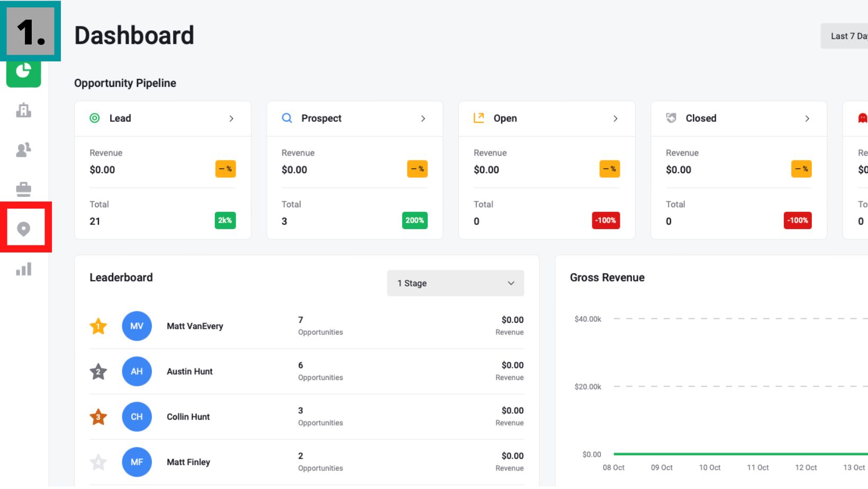This screenshot has width=868, height=489.
Task: Open the Last 7 Days date range selector
Action: pyautogui.click(x=845, y=36)
